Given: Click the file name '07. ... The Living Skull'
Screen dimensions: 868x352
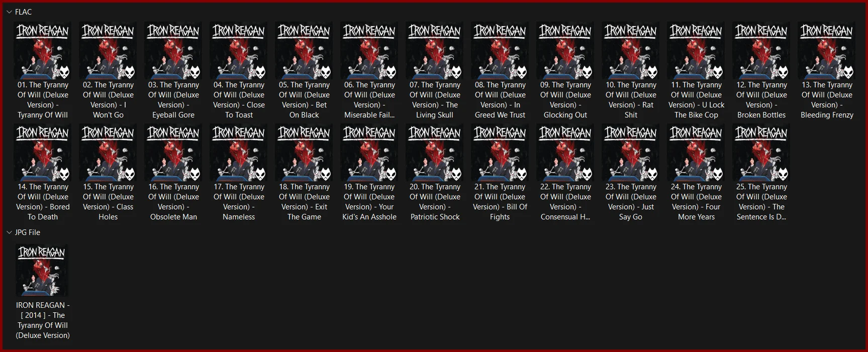Looking at the screenshot, I should (435, 100).
